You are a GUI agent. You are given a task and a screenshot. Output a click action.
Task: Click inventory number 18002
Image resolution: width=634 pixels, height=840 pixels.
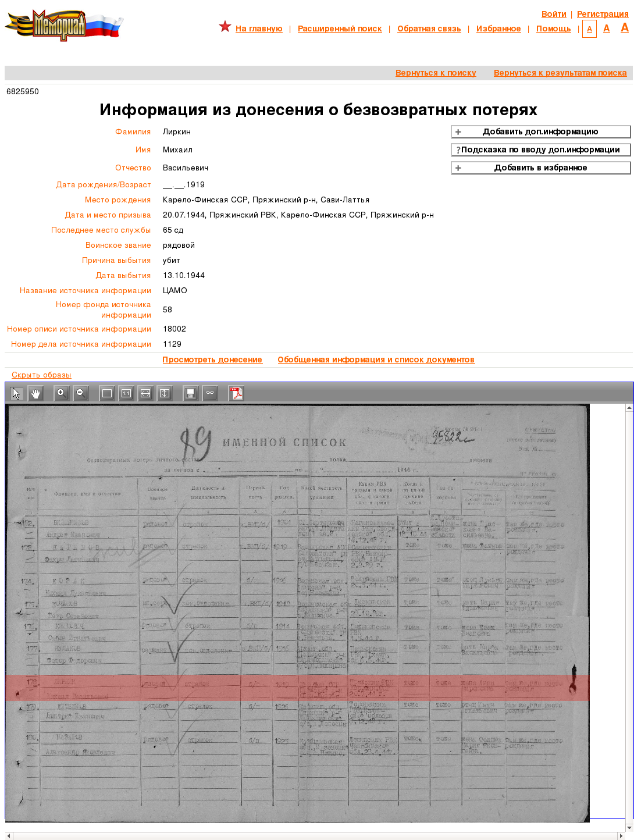click(174, 329)
